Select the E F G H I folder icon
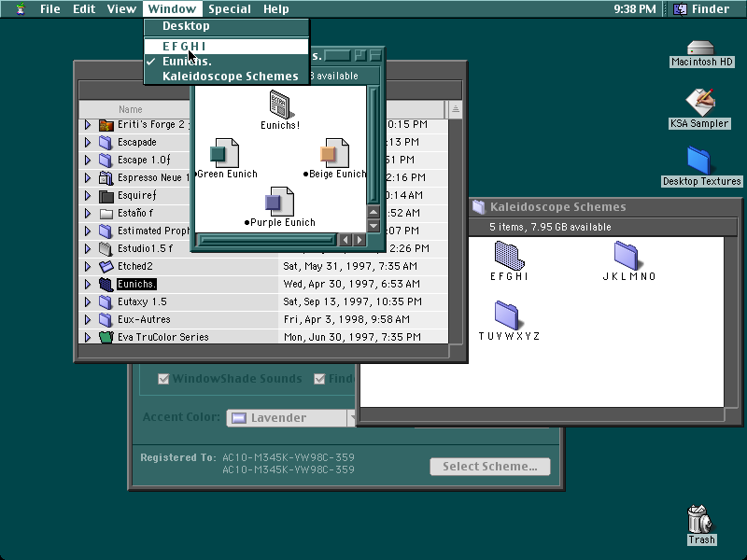 click(x=509, y=255)
